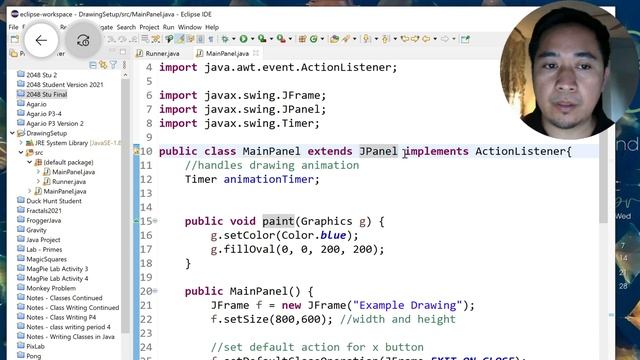Switch to the Runner.java editor tab
This screenshot has width=640, height=360.
pyautogui.click(x=162, y=53)
